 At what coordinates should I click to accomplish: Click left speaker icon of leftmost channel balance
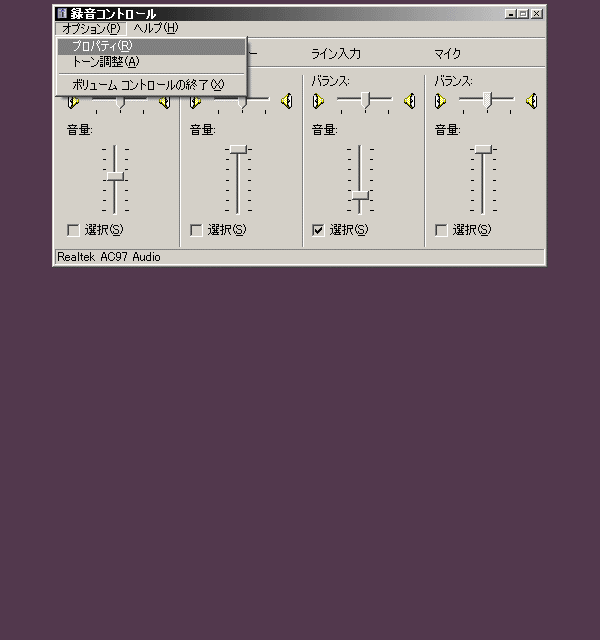[x=73, y=101]
